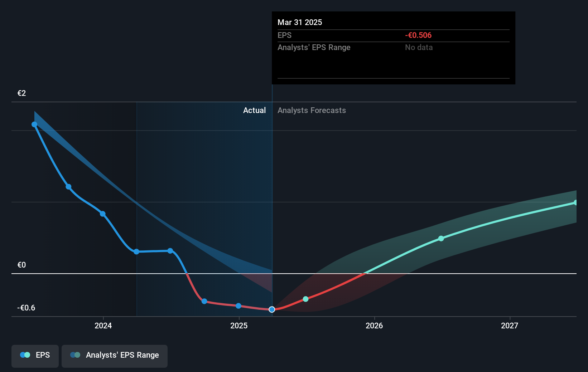The height and width of the screenshot is (372, 588).
Task: Click the Analysts' EPS Range legend icon
Action: (75, 355)
